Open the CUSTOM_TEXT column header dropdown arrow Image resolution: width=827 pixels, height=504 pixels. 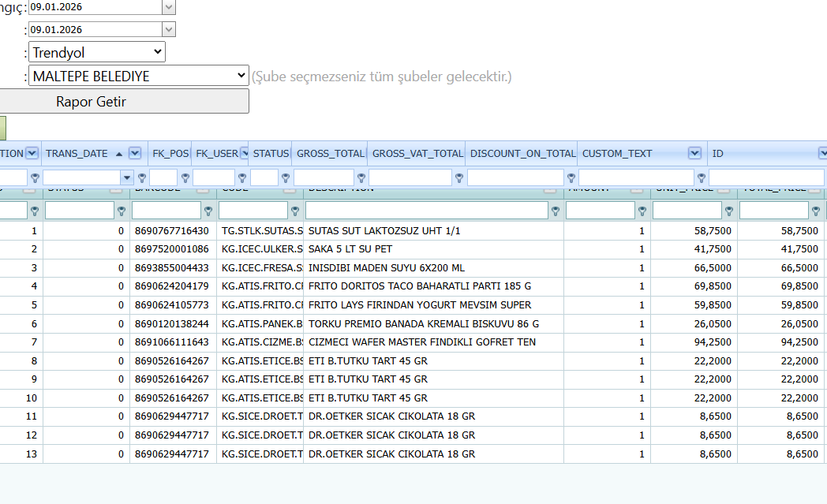[x=694, y=154]
